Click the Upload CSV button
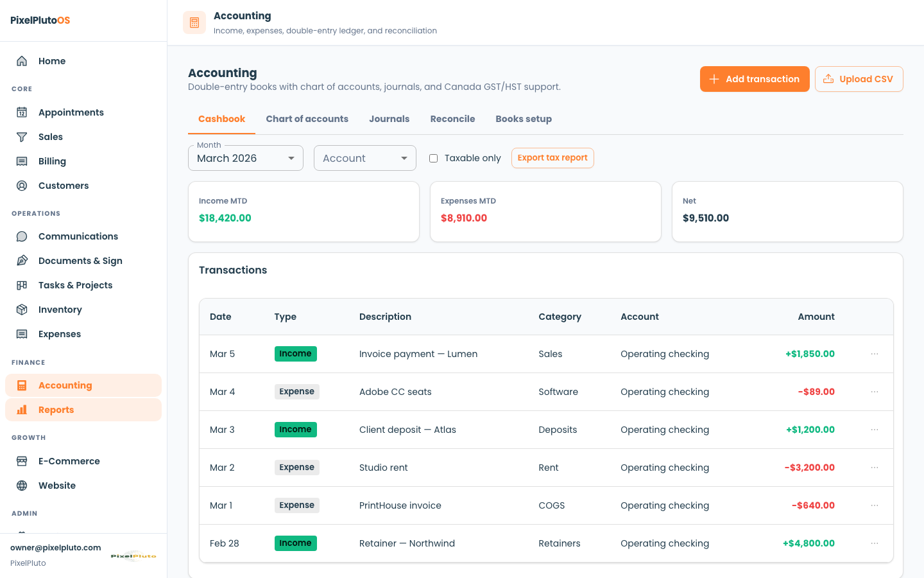Screen dimensions: 924x578 pos(859,79)
